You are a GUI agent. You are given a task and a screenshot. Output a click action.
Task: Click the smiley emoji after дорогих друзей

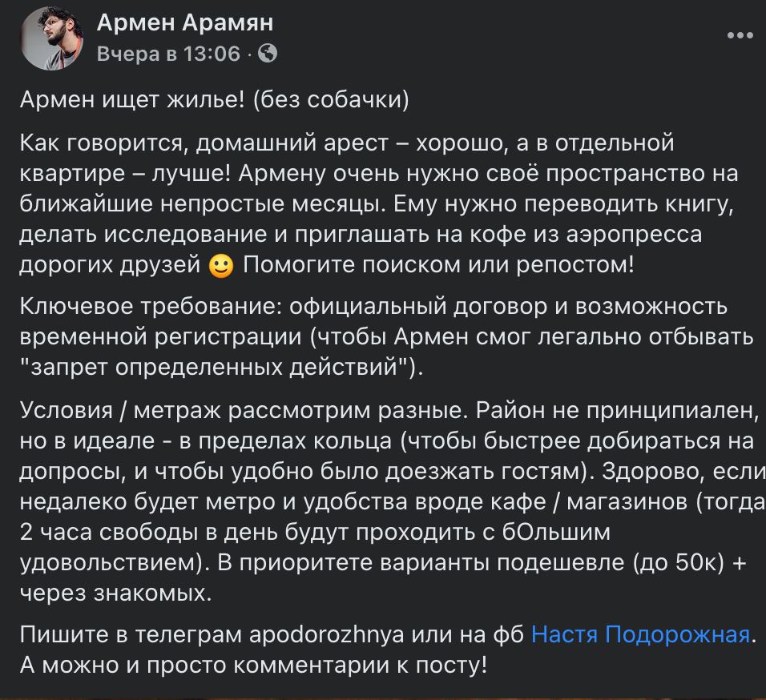[221, 266]
